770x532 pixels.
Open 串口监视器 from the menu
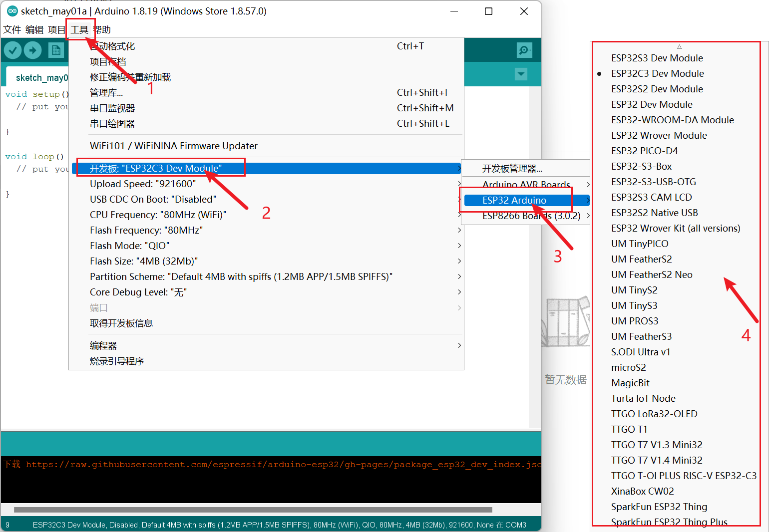(266, 108)
